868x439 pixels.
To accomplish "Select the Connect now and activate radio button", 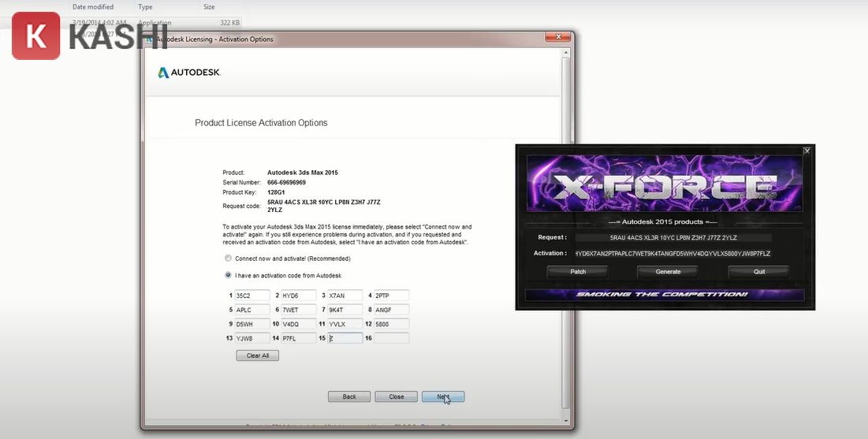I will point(228,259).
